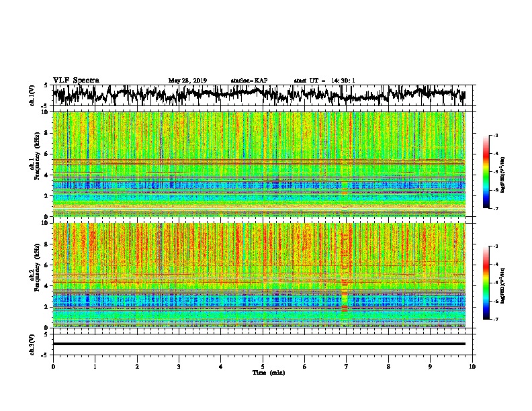Click the "station=KAP" header label
The image size is (532, 411).
(249, 81)
